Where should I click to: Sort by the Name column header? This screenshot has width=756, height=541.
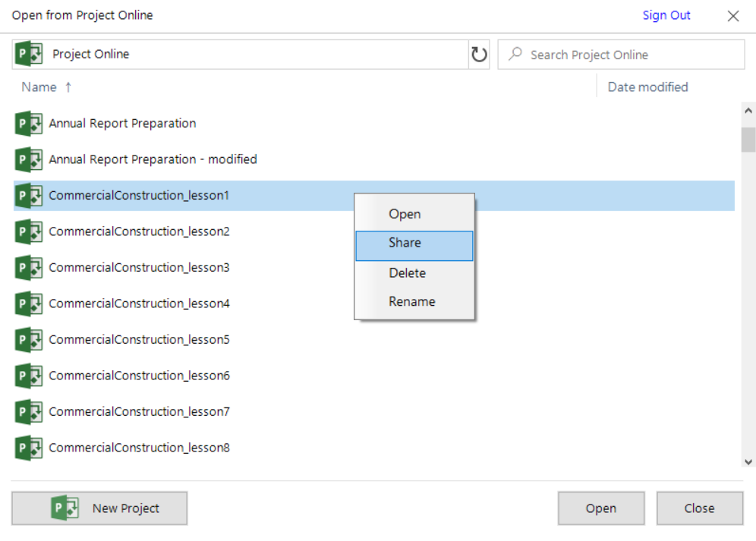click(x=39, y=87)
